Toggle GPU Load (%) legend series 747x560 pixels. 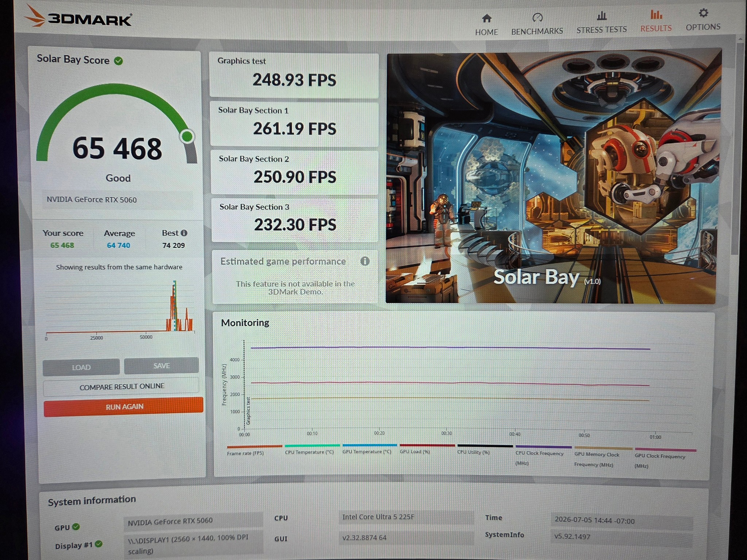point(415,451)
